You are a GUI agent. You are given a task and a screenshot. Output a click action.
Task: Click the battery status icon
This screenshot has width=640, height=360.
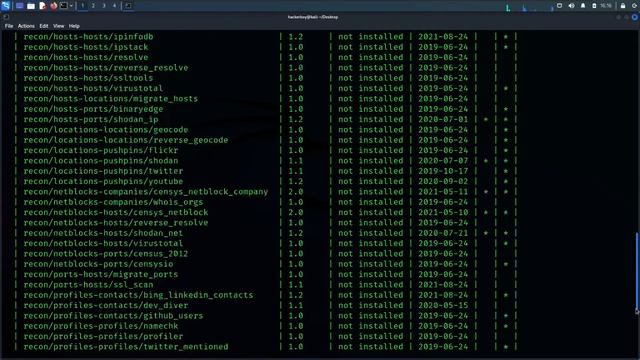click(594, 6)
